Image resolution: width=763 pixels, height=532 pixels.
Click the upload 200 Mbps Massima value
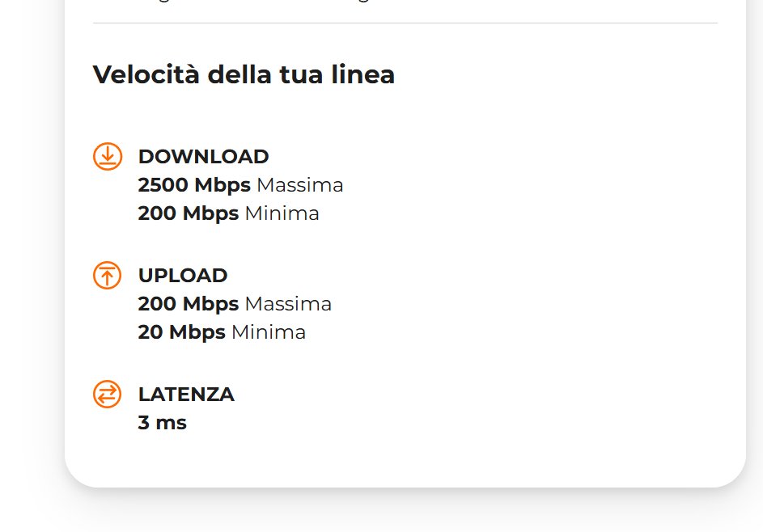point(235,304)
